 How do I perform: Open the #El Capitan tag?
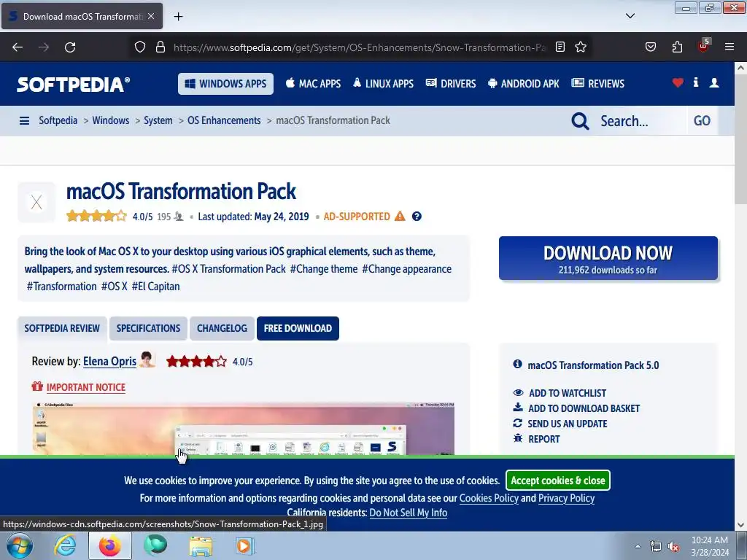[156, 287]
